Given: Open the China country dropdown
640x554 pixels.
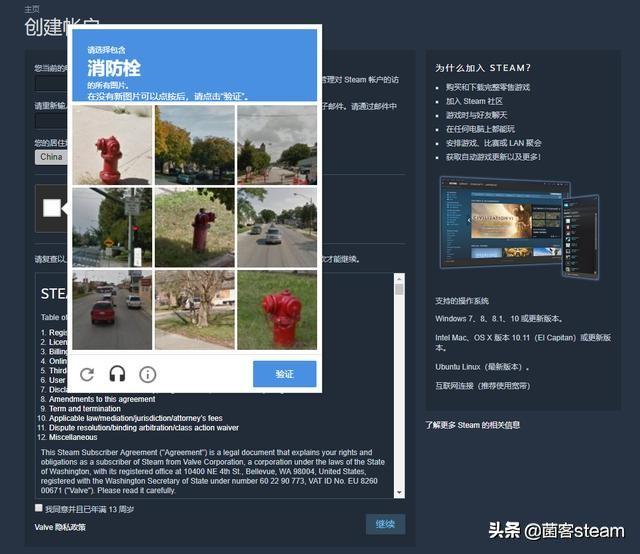Looking at the screenshot, I should pos(50,157).
